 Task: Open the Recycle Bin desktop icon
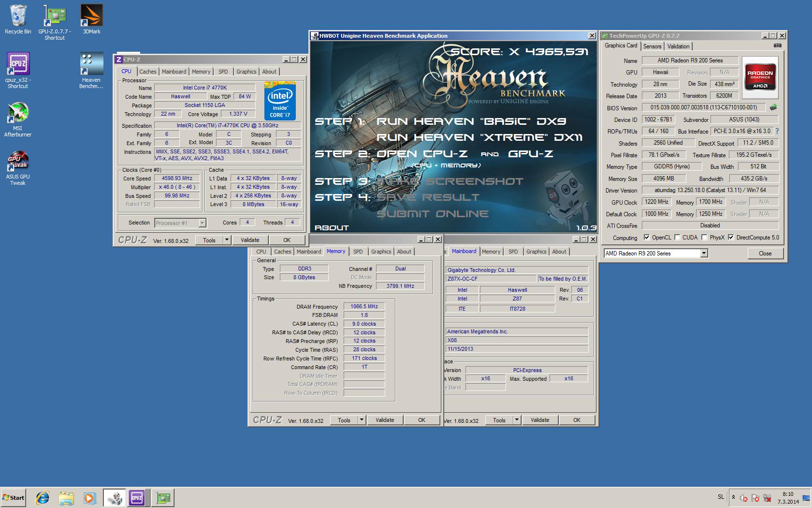tap(18, 19)
